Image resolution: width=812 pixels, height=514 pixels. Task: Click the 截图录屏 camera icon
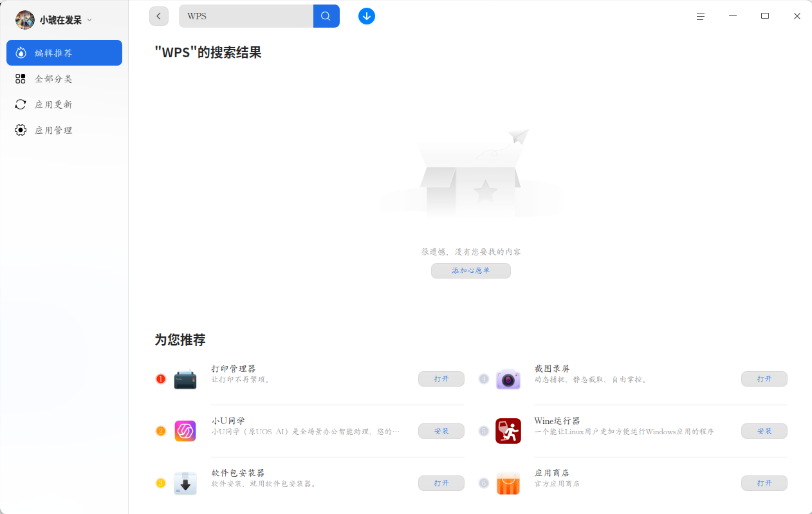coord(508,380)
